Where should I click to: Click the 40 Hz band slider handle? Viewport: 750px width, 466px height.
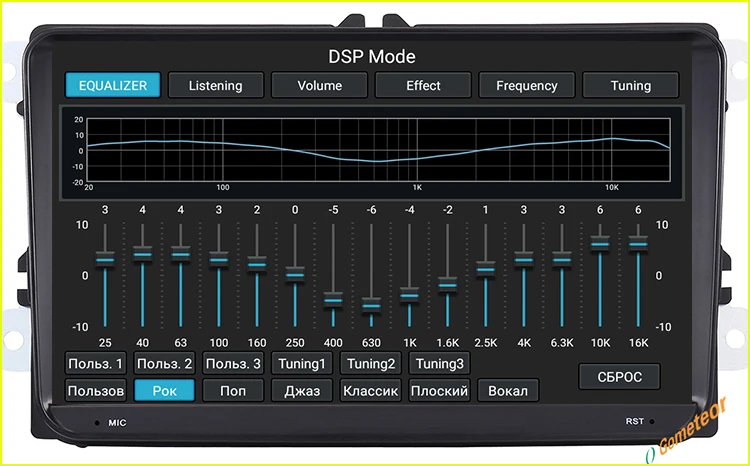tap(143, 254)
